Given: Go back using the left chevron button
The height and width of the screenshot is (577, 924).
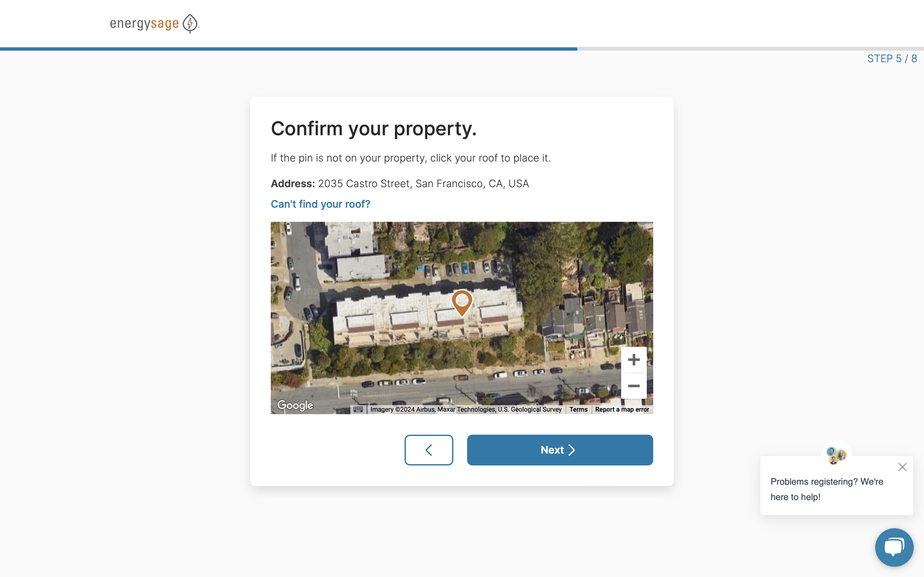Looking at the screenshot, I should click(429, 450).
